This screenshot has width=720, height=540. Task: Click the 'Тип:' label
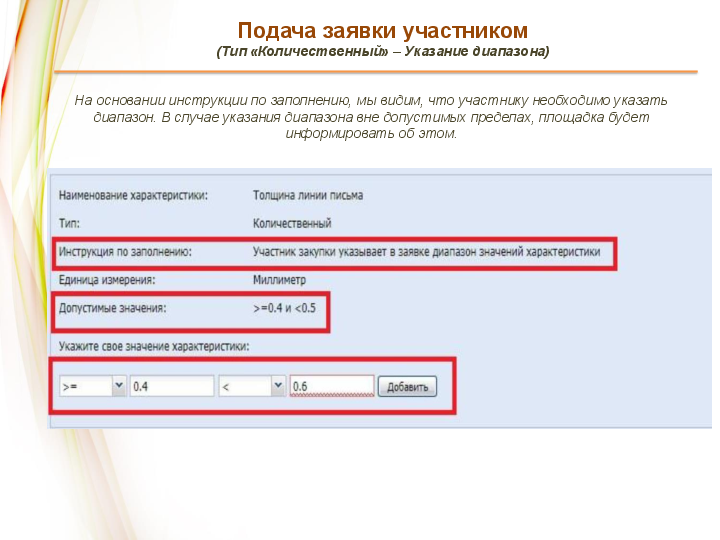69,224
